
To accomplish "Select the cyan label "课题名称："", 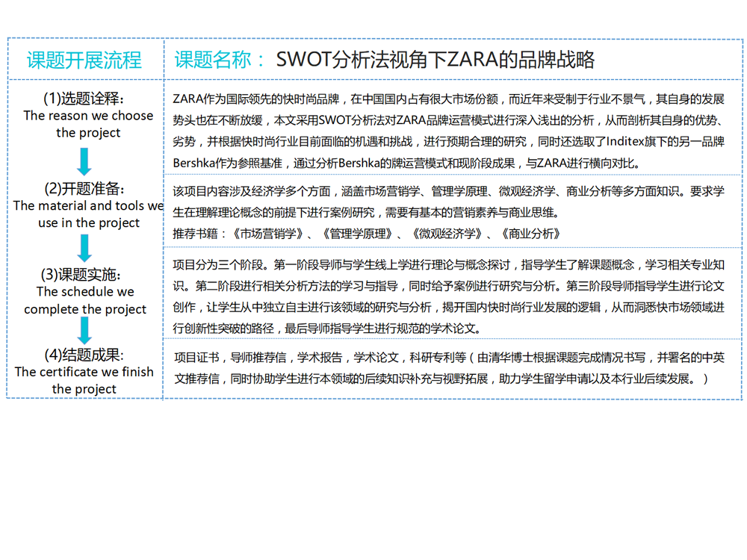I will [220, 60].
